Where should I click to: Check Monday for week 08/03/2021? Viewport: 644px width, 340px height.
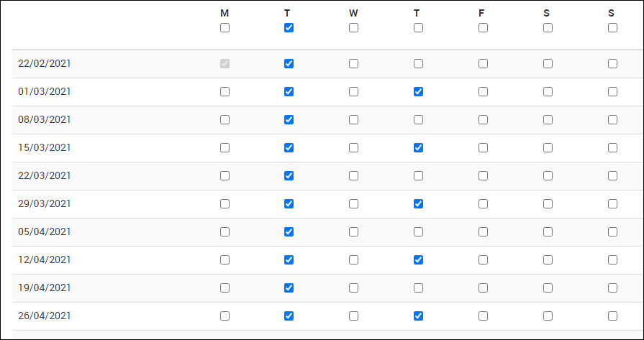coord(225,119)
